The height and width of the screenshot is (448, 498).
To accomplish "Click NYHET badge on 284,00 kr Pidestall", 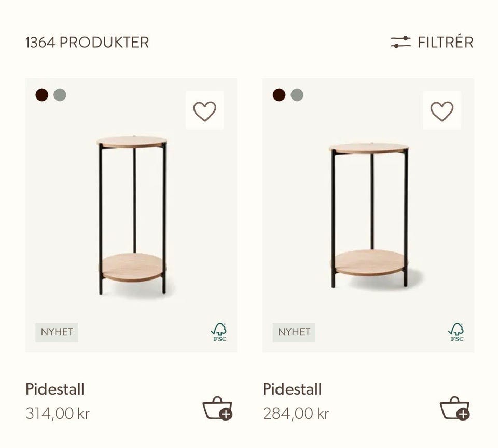I will tap(294, 332).
